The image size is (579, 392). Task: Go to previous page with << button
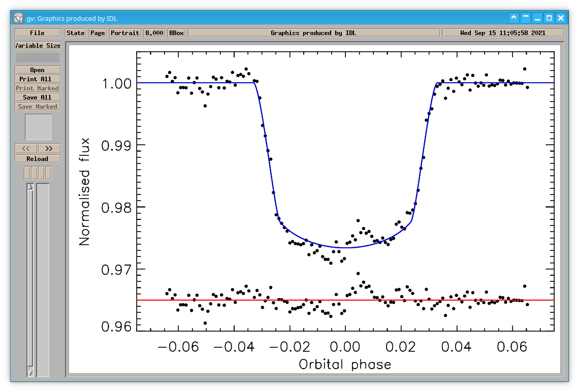pos(26,148)
